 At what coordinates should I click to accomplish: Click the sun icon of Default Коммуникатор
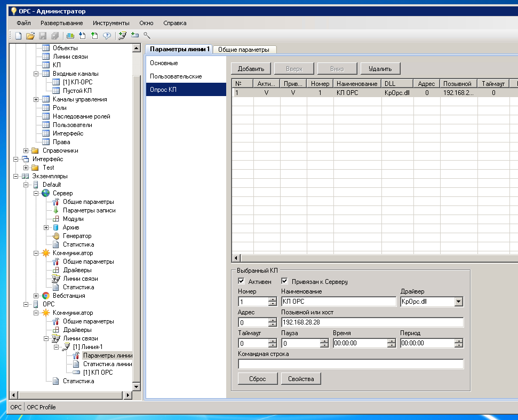coord(45,253)
